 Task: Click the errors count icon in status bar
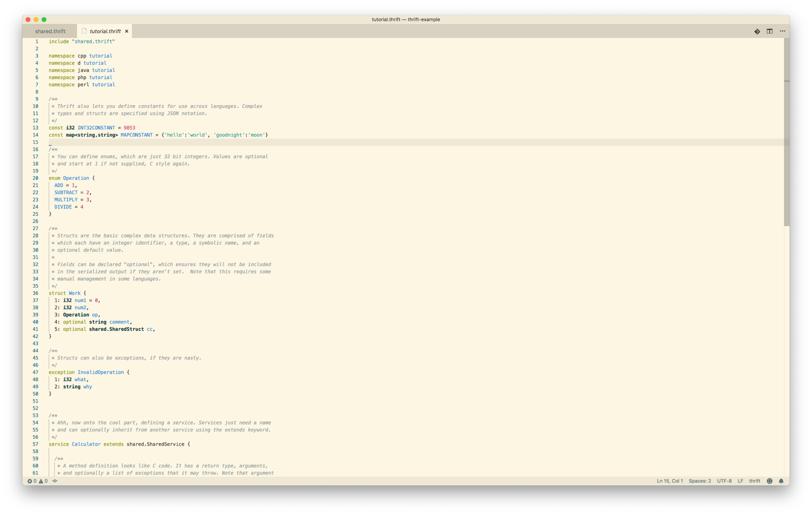click(30, 481)
